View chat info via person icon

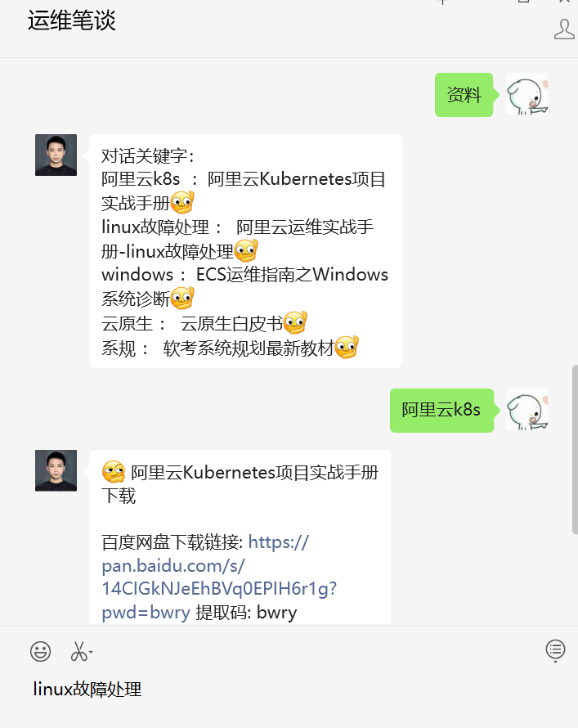pyautogui.click(x=564, y=29)
